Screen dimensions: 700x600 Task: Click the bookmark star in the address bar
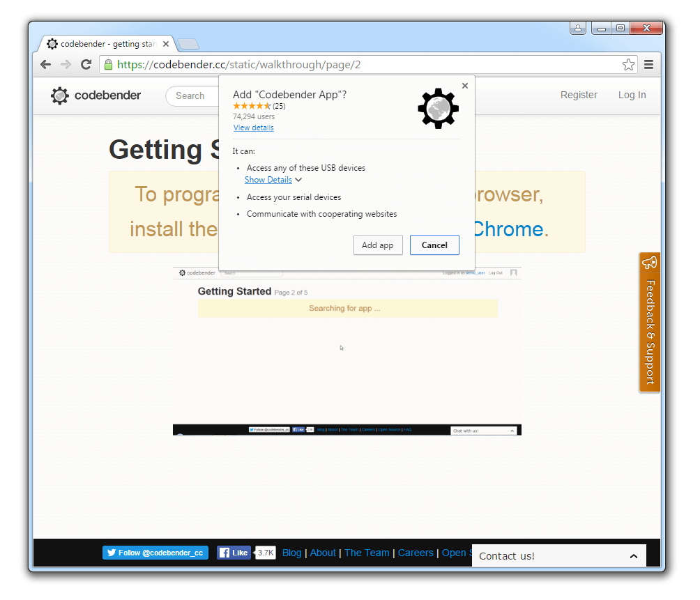[628, 64]
